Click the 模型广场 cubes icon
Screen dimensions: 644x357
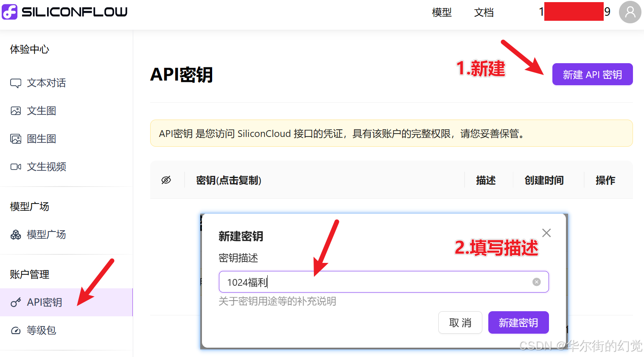[x=16, y=235]
